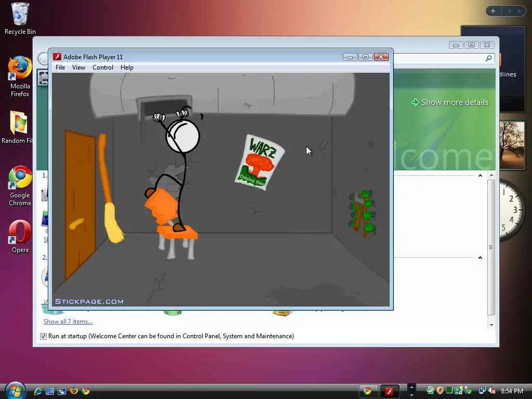Click the green potted plant in the game
This screenshot has width=532, height=399.
point(362,212)
